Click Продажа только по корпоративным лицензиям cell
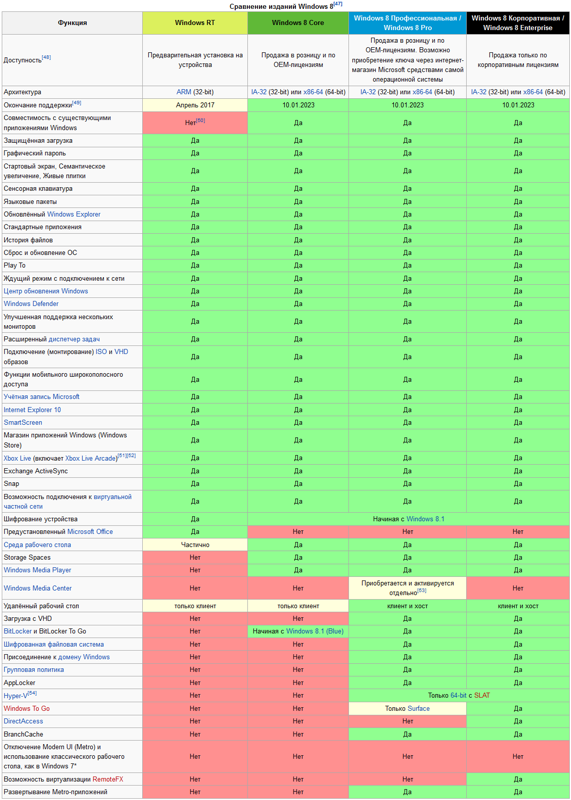The image size is (571, 800). click(x=518, y=60)
